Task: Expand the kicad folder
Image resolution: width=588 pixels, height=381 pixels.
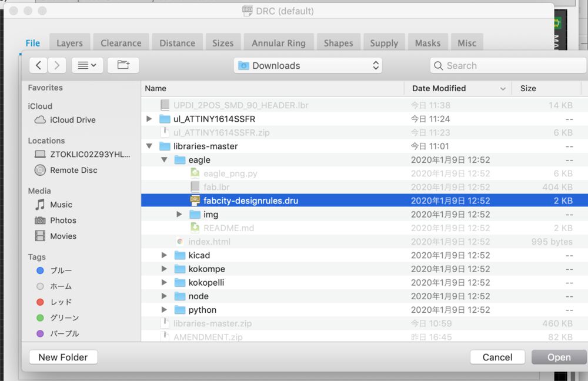Action: point(164,255)
